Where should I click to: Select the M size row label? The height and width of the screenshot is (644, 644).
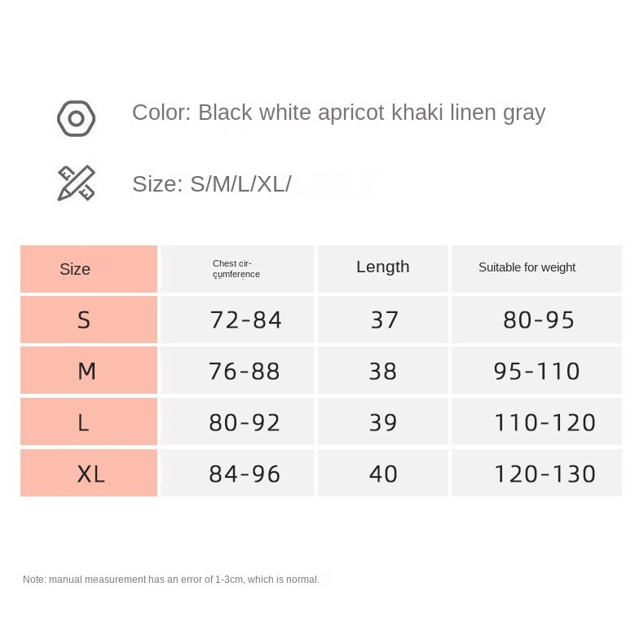[x=87, y=372]
